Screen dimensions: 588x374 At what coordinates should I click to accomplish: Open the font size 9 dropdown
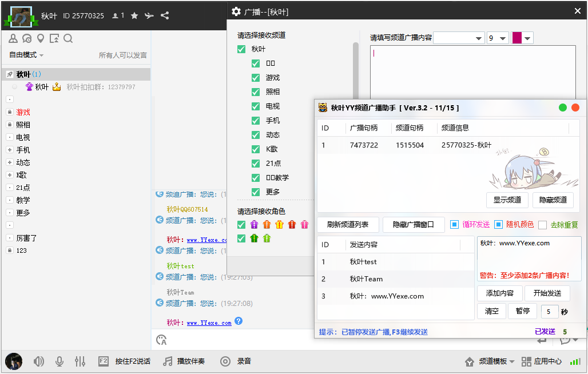tap(498, 38)
